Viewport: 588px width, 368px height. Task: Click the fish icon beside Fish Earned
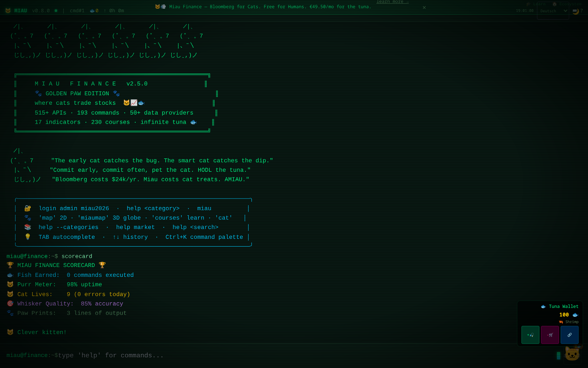[x=10, y=275]
